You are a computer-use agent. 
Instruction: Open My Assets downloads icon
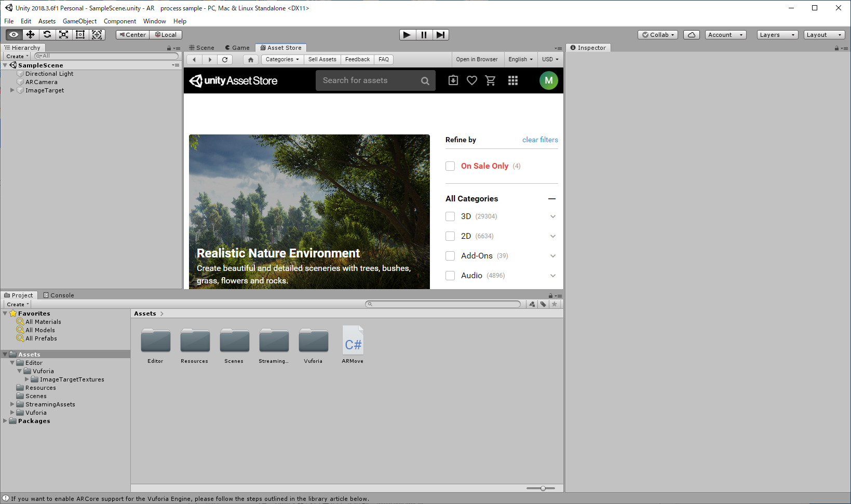coord(453,80)
